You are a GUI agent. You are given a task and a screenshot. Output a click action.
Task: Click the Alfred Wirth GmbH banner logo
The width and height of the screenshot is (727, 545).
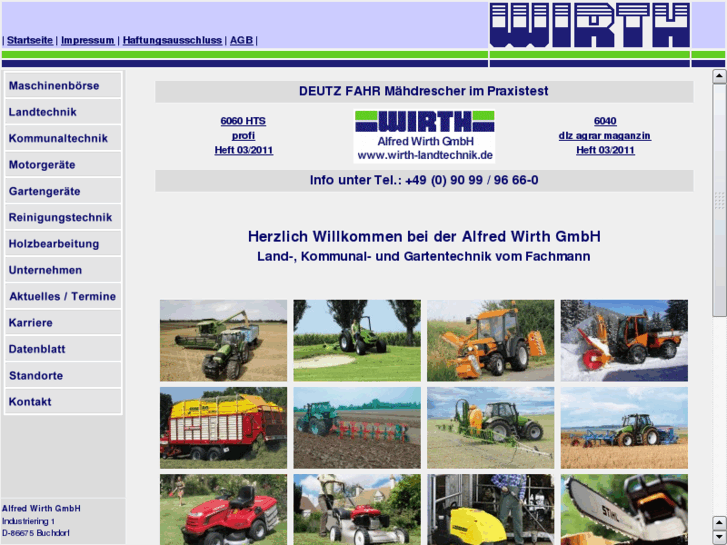(424, 136)
